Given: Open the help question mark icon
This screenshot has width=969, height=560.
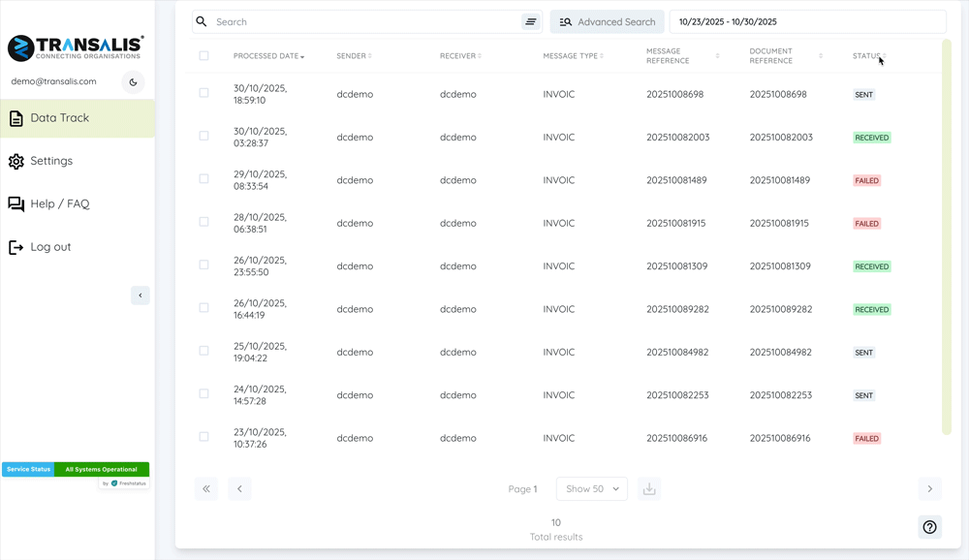Looking at the screenshot, I should pyautogui.click(x=929, y=527).
